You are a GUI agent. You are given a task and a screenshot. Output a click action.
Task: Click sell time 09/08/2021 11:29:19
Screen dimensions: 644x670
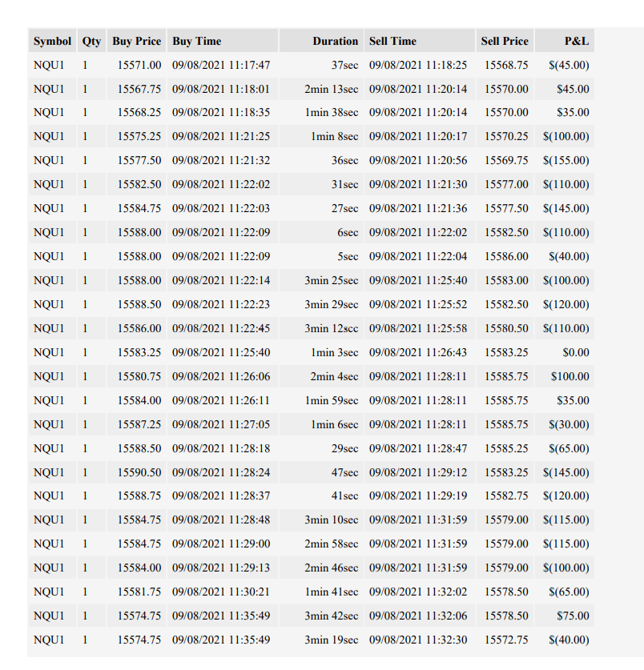(x=420, y=495)
